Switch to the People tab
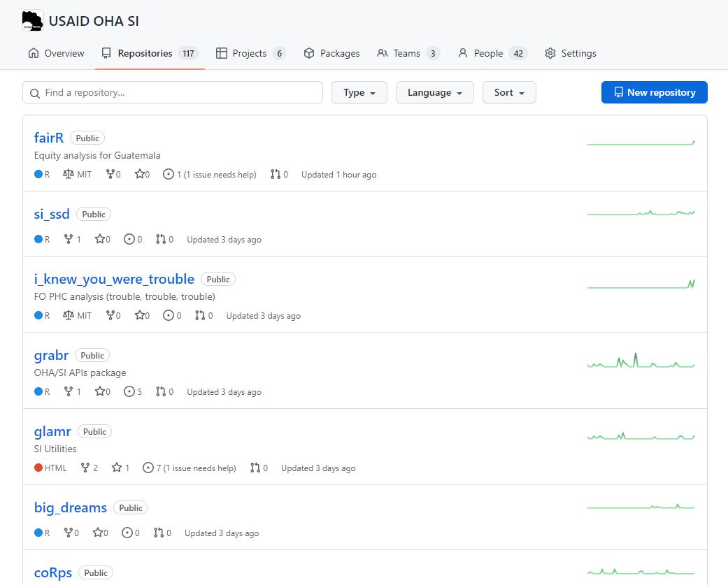 pyautogui.click(x=492, y=53)
